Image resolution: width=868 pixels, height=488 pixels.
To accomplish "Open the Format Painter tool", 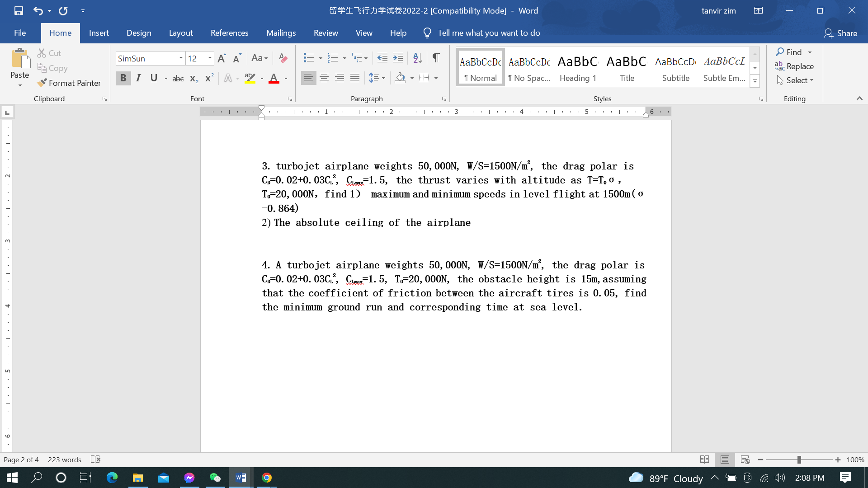I will tap(69, 83).
